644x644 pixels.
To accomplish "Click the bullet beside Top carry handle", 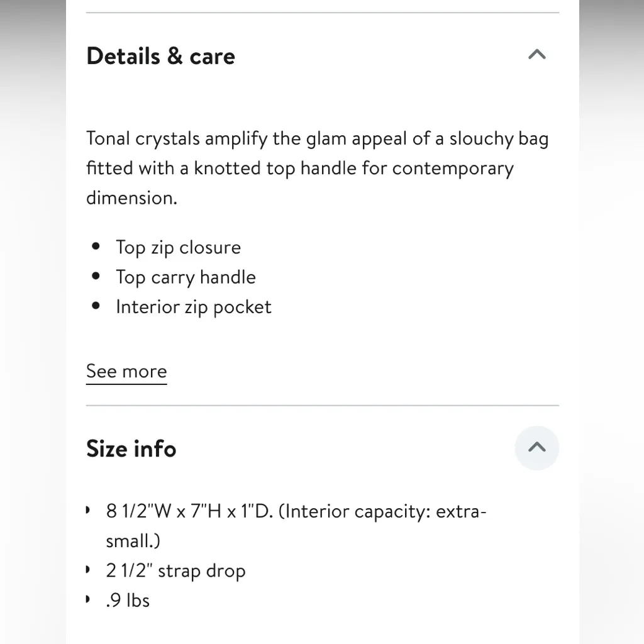I will [x=96, y=276].
